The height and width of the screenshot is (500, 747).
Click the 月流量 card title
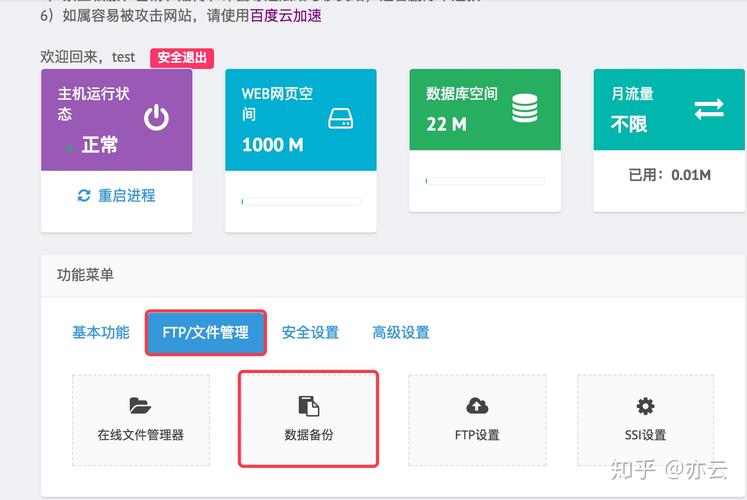click(632, 94)
